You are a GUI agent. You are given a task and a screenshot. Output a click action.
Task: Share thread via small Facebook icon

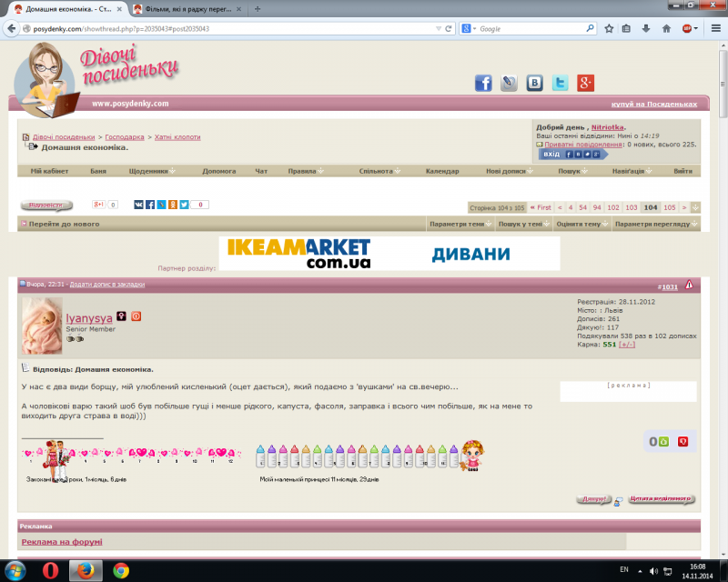click(150, 205)
